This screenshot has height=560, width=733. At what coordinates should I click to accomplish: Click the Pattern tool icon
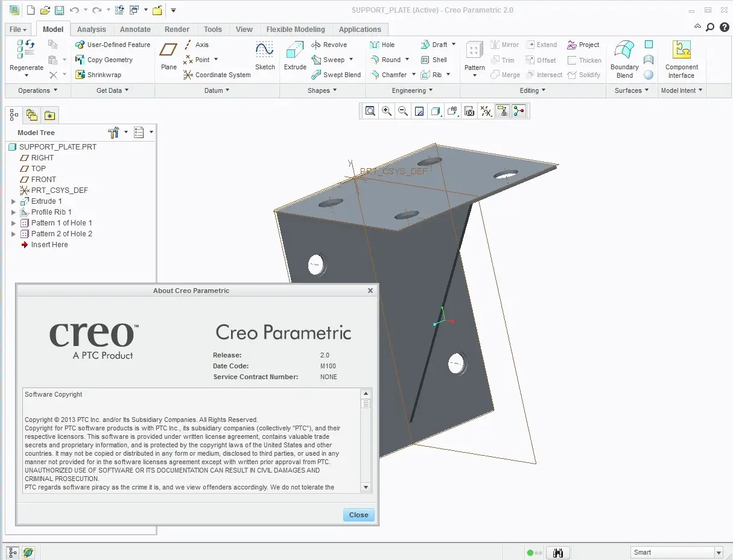[475, 50]
